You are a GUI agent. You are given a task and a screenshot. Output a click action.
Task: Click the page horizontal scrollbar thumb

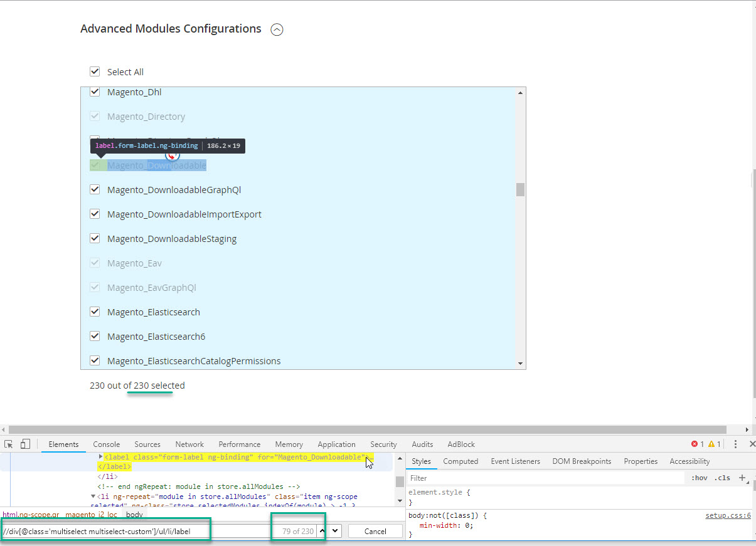click(368, 429)
